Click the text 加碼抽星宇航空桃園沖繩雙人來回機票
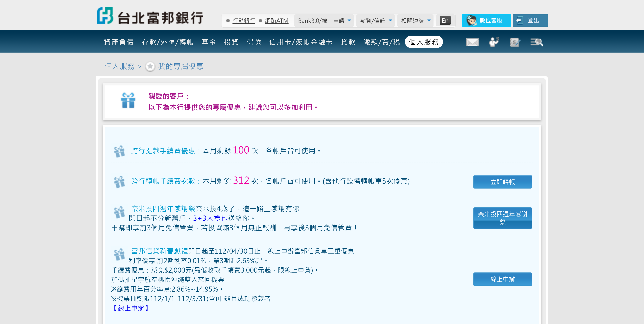 pos(168,279)
